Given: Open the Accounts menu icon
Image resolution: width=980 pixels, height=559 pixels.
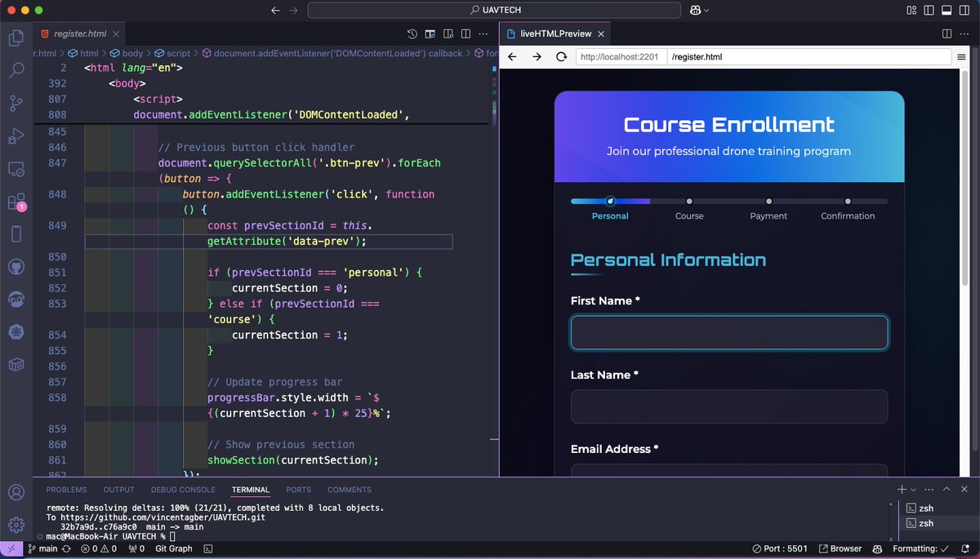Looking at the screenshot, I should tap(16, 492).
